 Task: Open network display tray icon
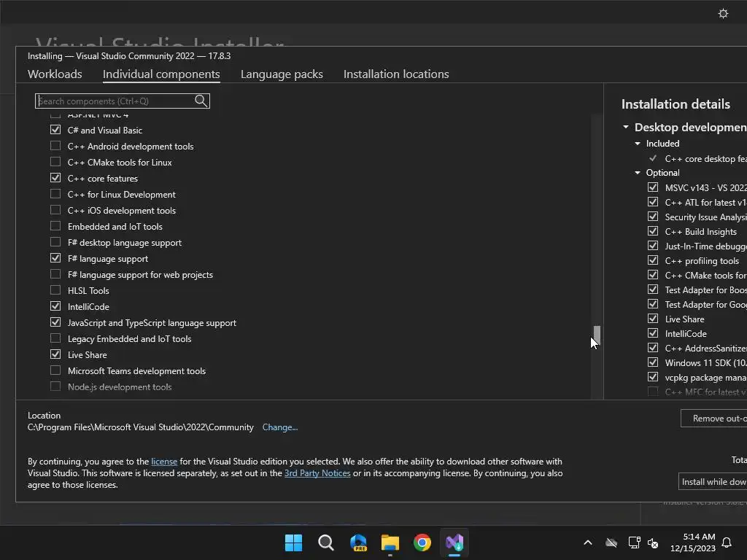tap(634, 542)
